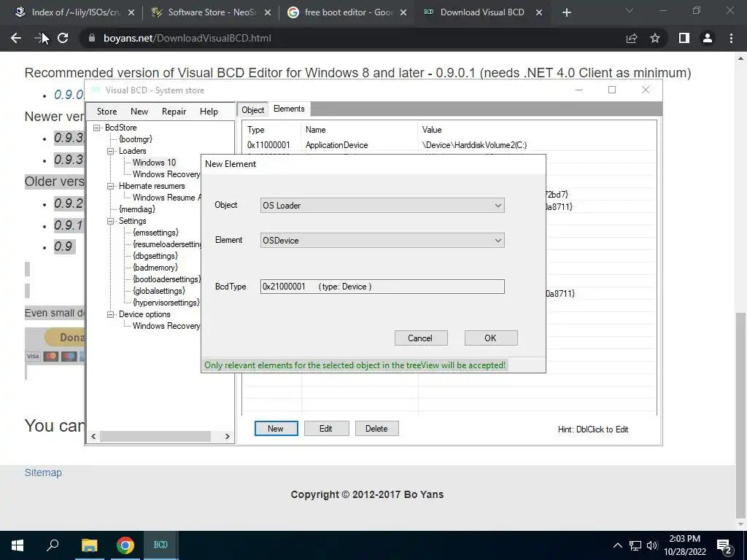Switch to the Object tab
Viewport: 747px width, 560px height.
252,110
